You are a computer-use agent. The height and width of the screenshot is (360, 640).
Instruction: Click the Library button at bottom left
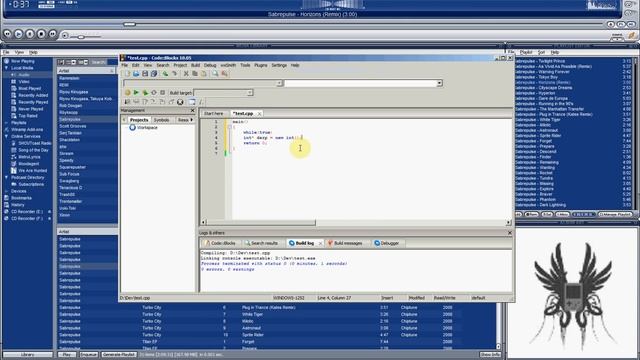pos(28,354)
